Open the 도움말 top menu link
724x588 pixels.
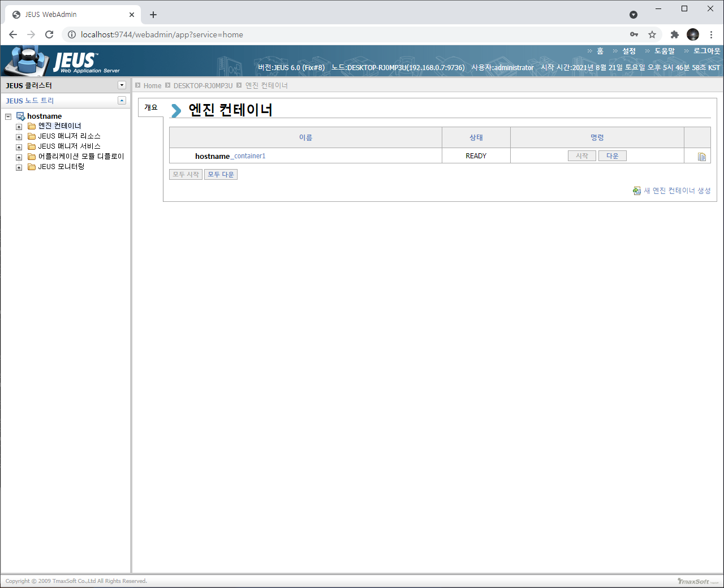click(665, 51)
